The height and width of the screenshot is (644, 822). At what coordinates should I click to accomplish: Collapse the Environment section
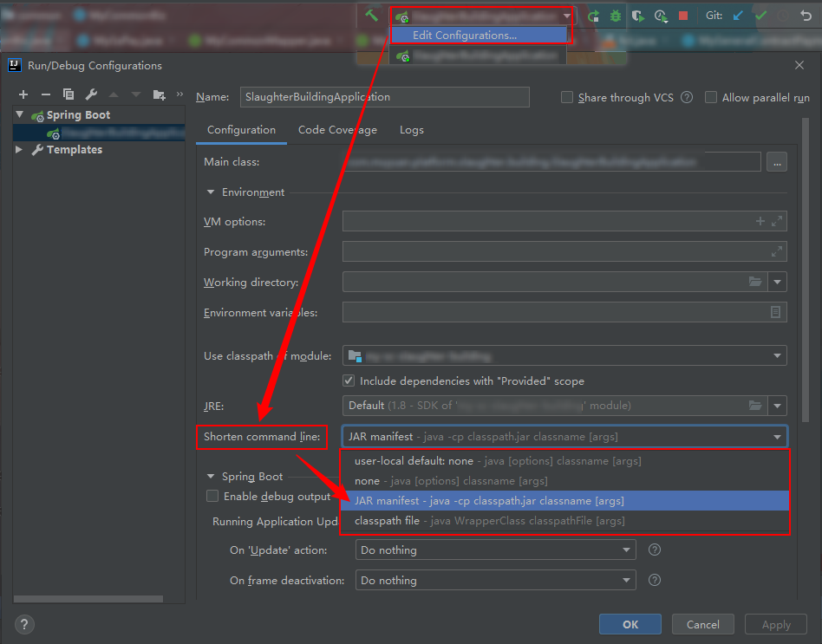pyautogui.click(x=211, y=192)
